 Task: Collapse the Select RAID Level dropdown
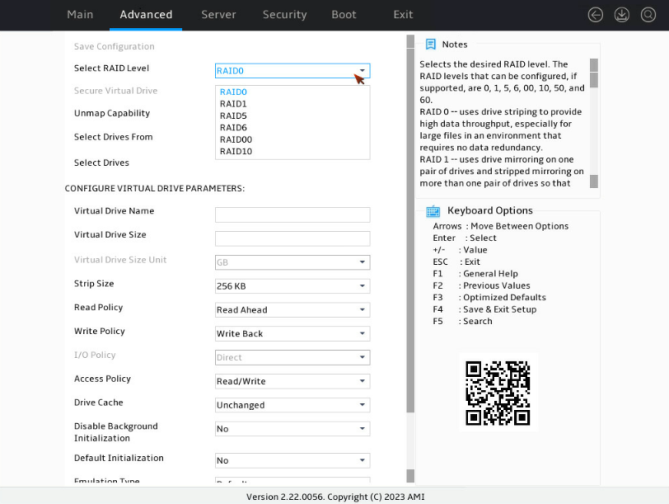[292, 71]
